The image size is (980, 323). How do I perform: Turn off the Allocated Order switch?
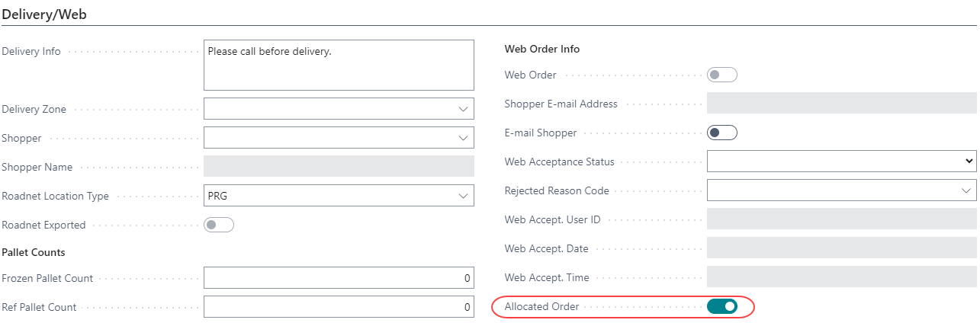pyautogui.click(x=721, y=306)
